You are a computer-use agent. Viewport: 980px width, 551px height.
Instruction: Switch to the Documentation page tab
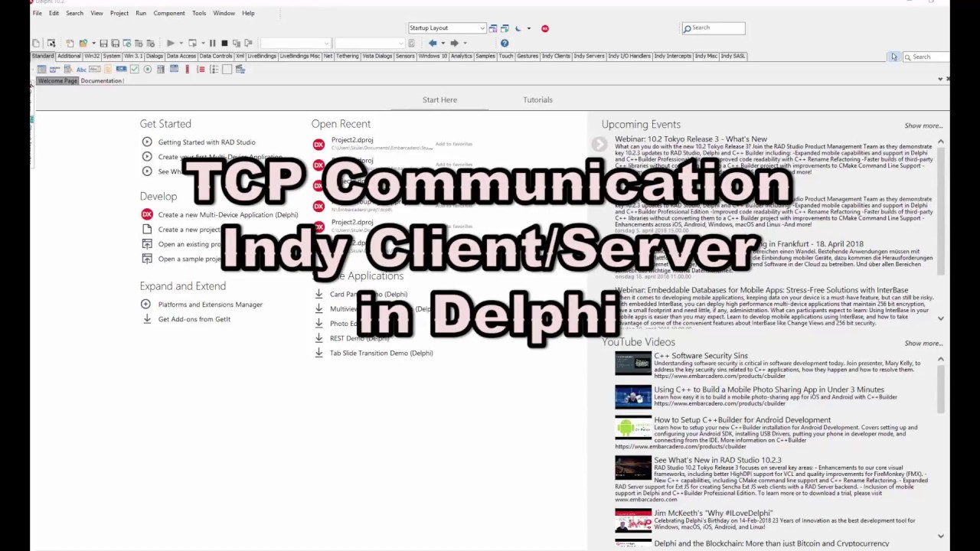[101, 81]
